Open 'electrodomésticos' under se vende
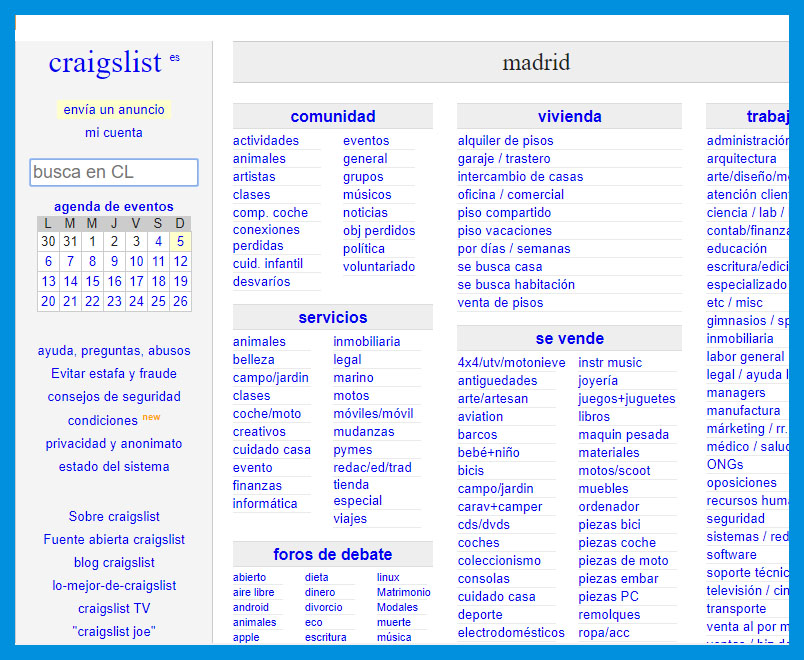Viewport: 804px width, 660px height. 511,632
